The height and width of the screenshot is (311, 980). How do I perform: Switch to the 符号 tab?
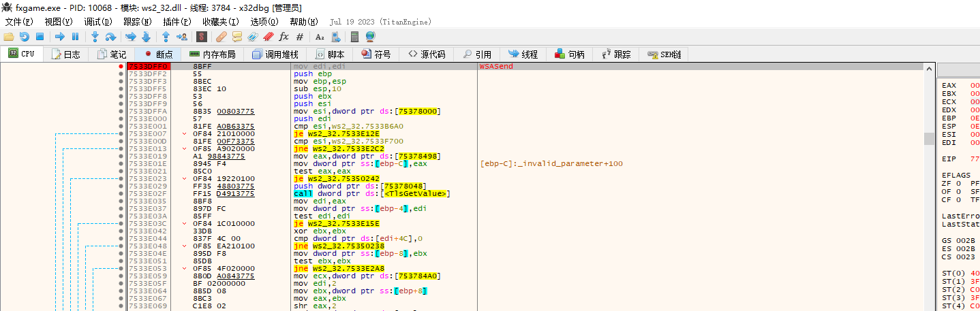pos(376,54)
